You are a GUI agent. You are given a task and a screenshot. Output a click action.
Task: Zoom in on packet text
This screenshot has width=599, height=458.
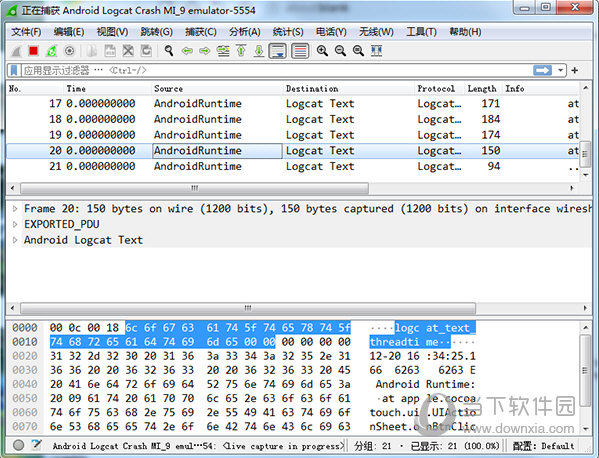pyautogui.click(x=322, y=51)
